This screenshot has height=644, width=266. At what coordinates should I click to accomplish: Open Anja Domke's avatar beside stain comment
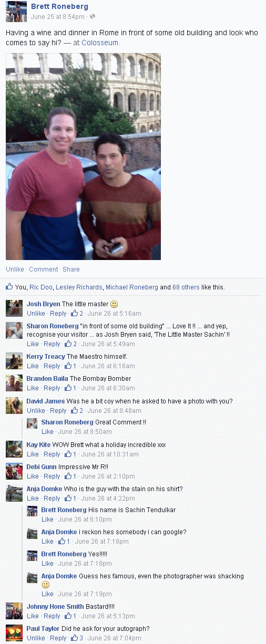[14, 493]
